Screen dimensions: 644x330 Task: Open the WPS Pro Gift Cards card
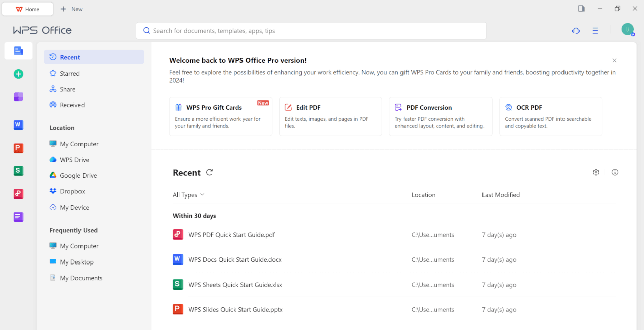[x=220, y=116]
